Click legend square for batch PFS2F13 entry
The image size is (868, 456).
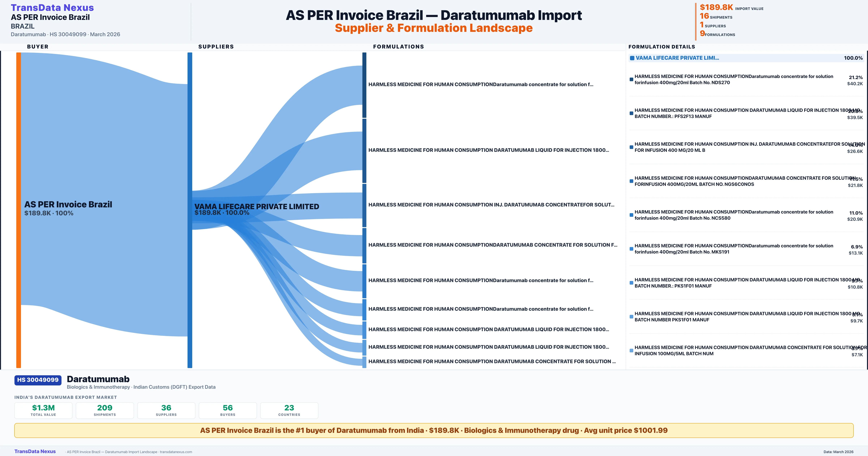(631, 113)
